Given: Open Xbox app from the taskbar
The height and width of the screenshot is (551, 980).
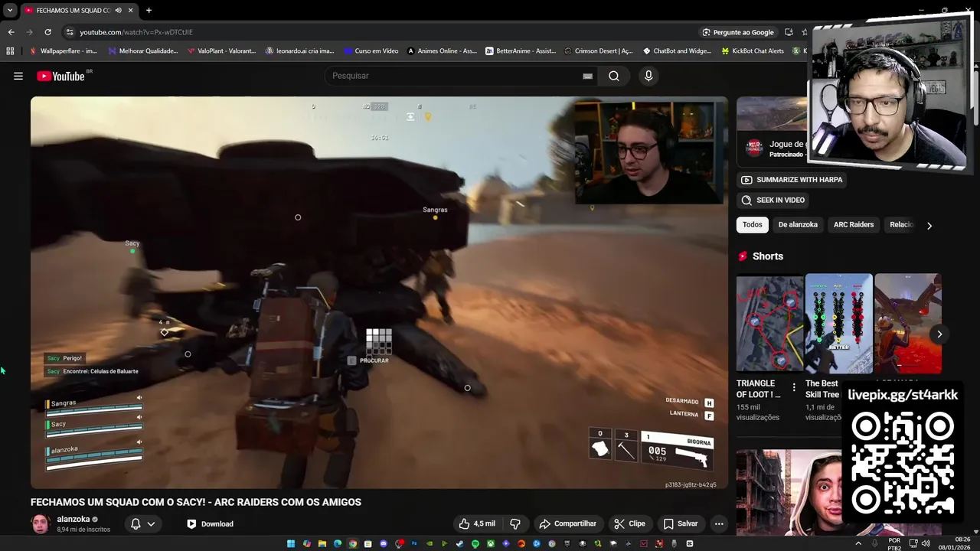Looking at the screenshot, I should click(491, 543).
